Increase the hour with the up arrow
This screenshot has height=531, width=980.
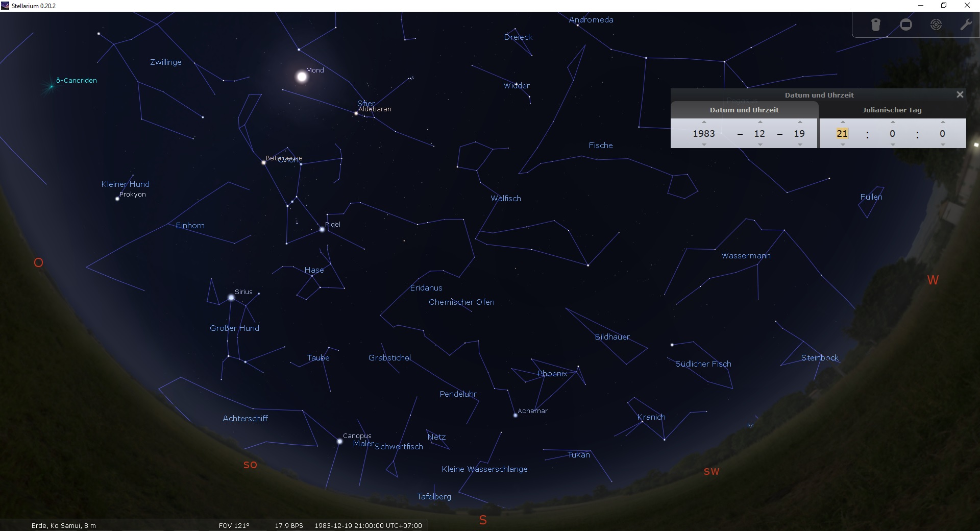[843, 122]
